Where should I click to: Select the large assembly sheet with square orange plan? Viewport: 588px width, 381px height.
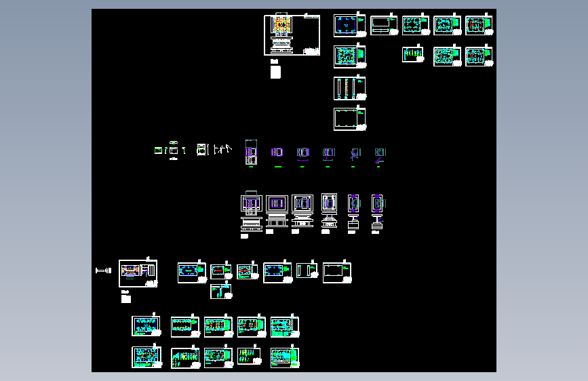[x=292, y=35]
